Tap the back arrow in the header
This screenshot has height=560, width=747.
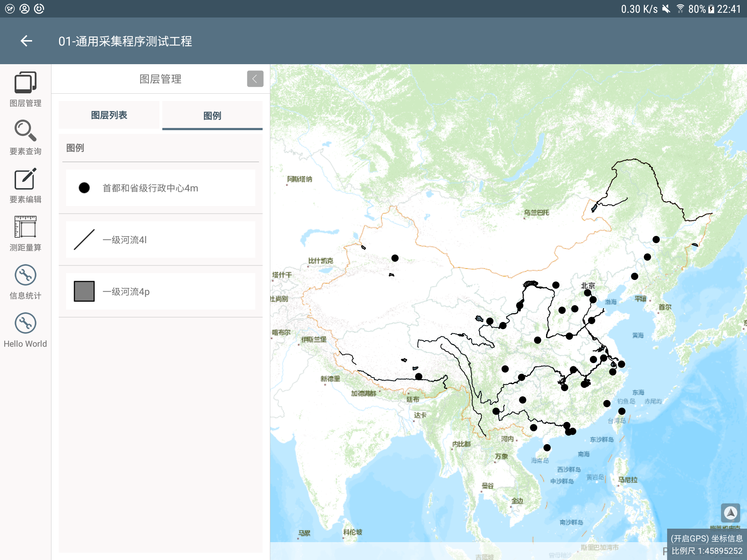pos(26,41)
